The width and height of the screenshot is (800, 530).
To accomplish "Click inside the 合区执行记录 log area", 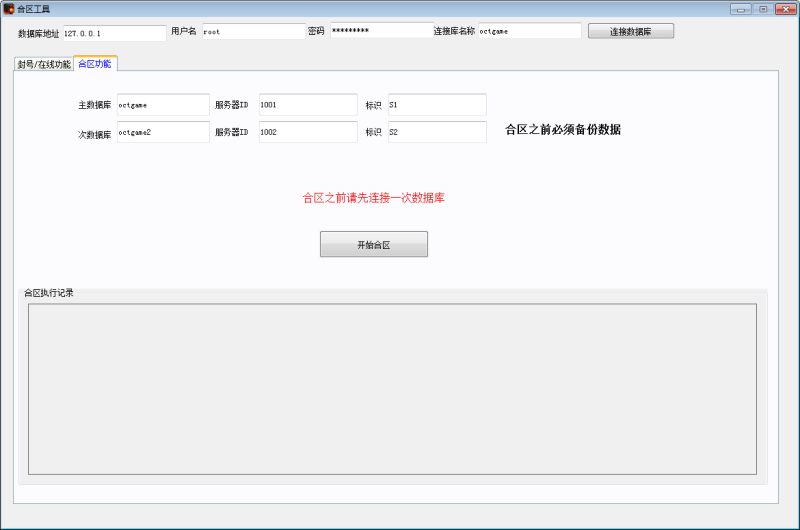I will (392, 388).
